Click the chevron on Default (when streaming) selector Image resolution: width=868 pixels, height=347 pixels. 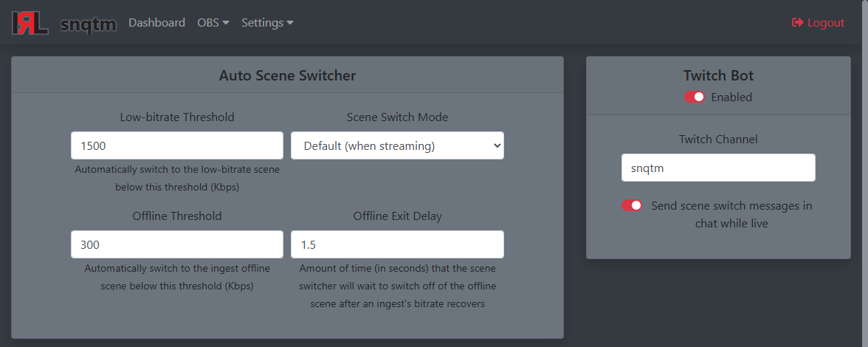point(496,145)
